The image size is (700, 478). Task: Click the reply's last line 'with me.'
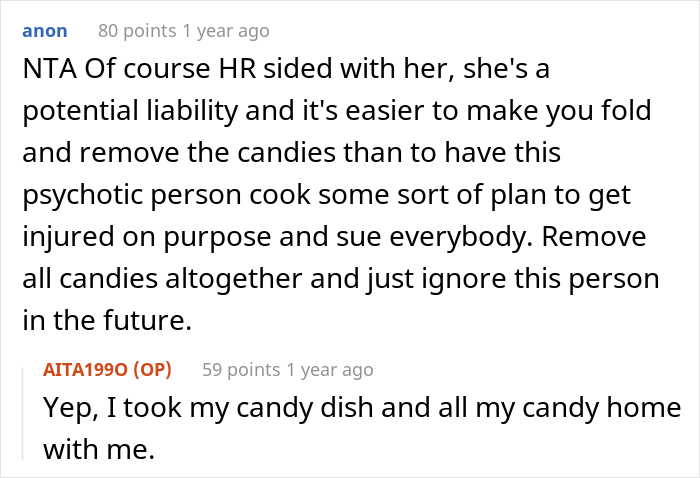coord(98,450)
